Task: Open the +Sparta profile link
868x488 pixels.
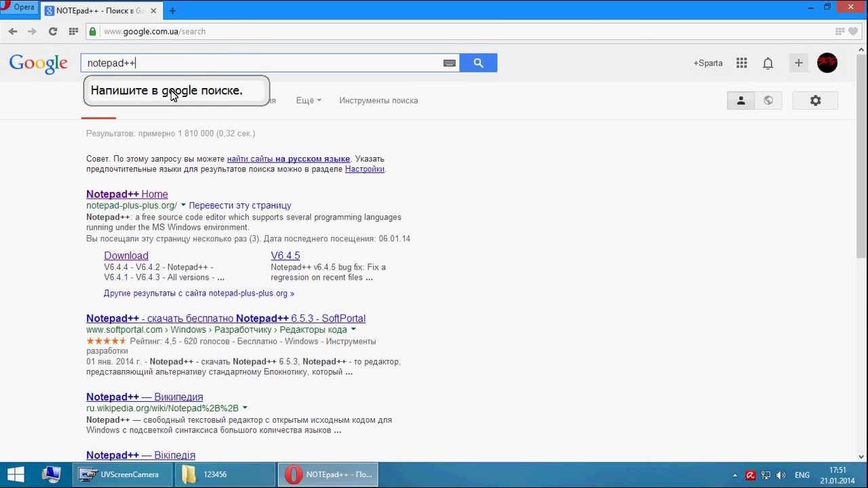Action: (708, 63)
